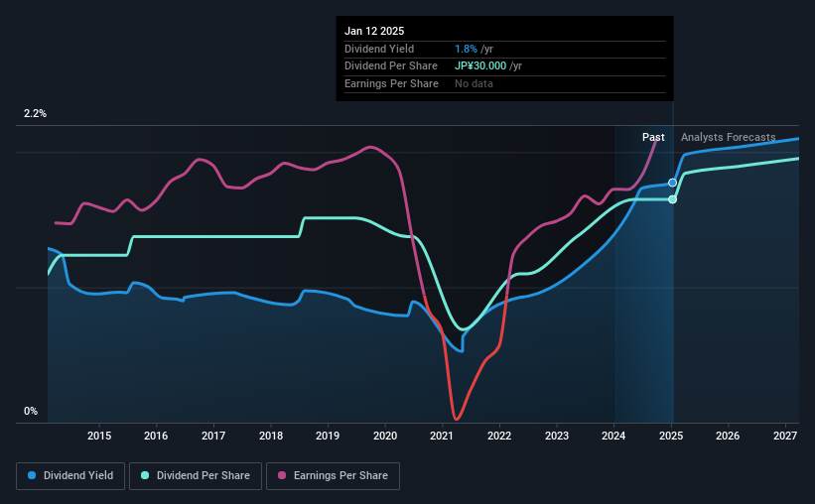Image resolution: width=815 pixels, height=504 pixels.
Task: Click the pink Earnings Per Share legend dot
Action: [x=282, y=475]
